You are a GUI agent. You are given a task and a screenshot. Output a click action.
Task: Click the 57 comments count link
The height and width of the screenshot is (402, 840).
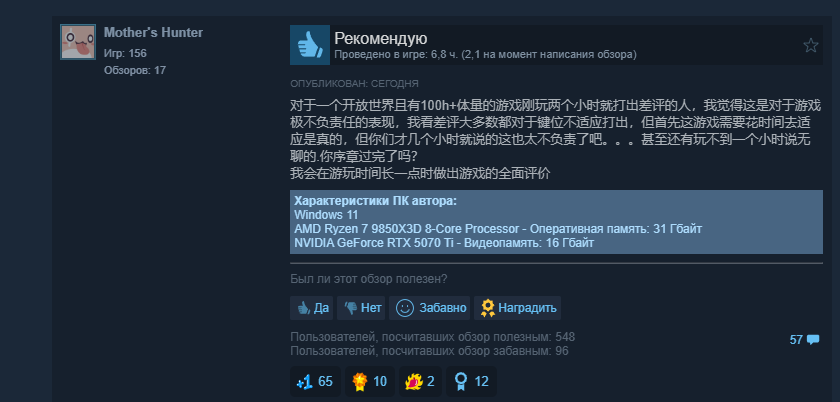[x=796, y=340]
